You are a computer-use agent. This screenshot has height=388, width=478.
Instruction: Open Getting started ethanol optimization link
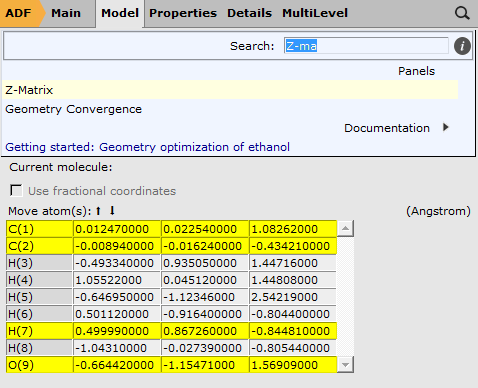coord(147,147)
